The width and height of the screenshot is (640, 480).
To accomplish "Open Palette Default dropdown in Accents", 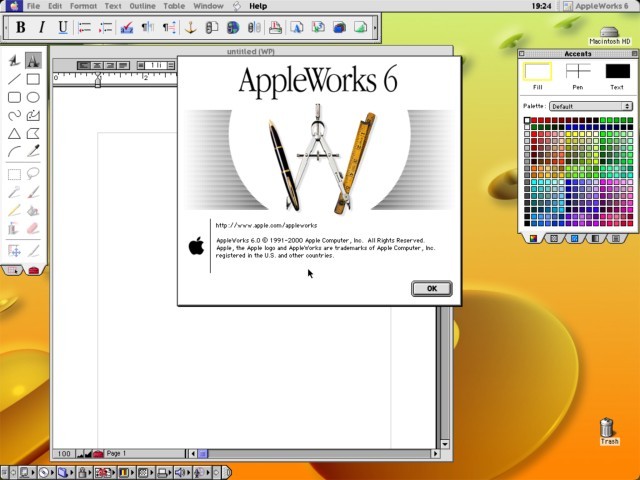I will point(591,106).
